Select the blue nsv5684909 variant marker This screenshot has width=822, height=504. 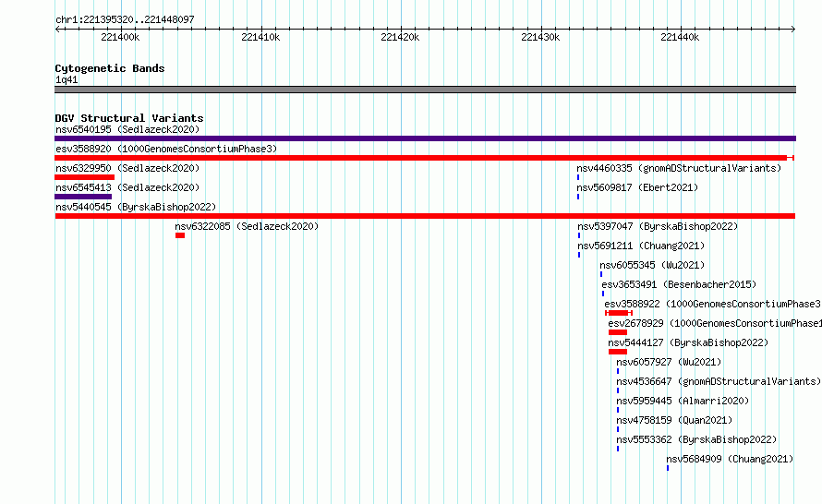668,468
